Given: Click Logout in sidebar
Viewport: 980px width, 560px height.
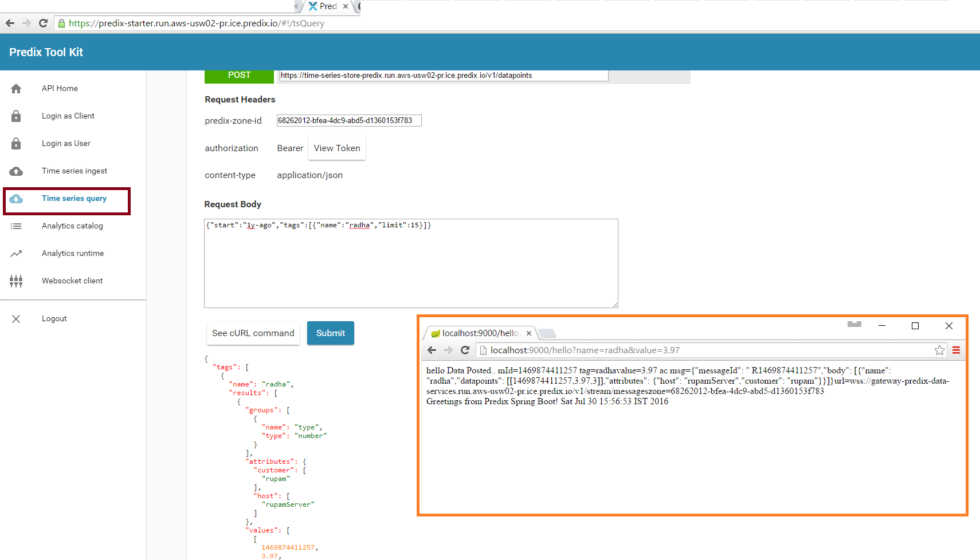Looking at the screenshot, I should click(x=54, y=319).
